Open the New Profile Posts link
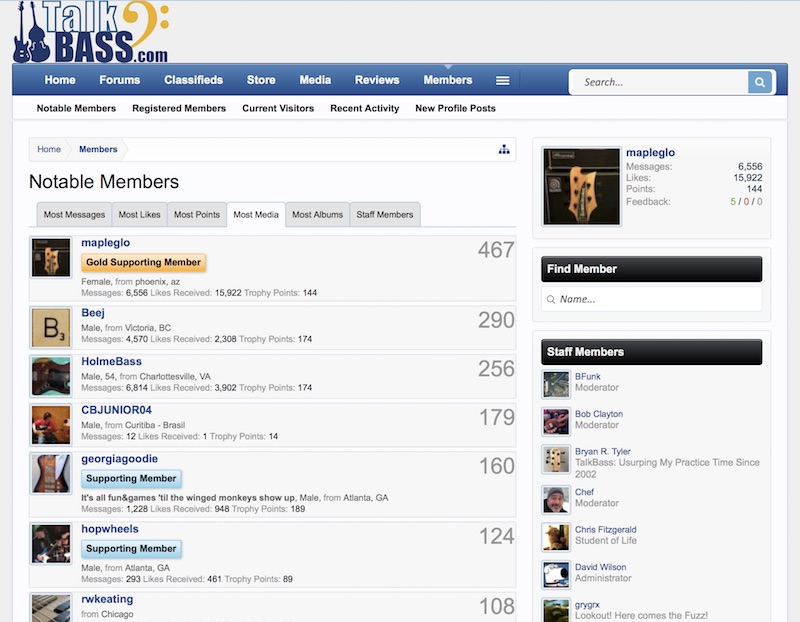Image resolution: width=800 pixels, height=622 pixels. pyautogui.click(x=455, y=108)
